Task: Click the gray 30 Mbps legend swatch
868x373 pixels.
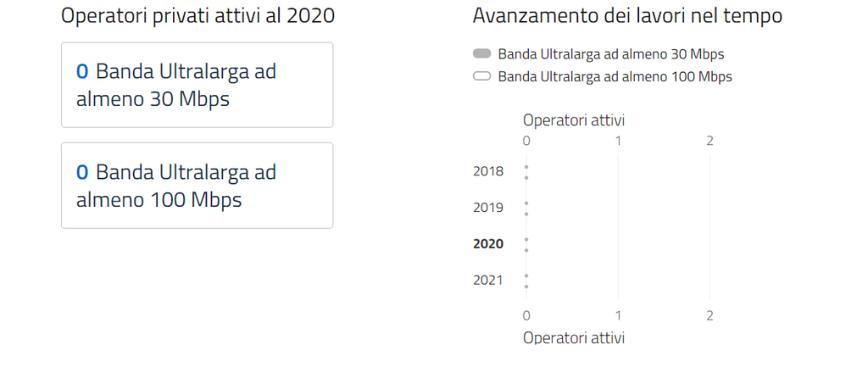Action: pos(482,54)
